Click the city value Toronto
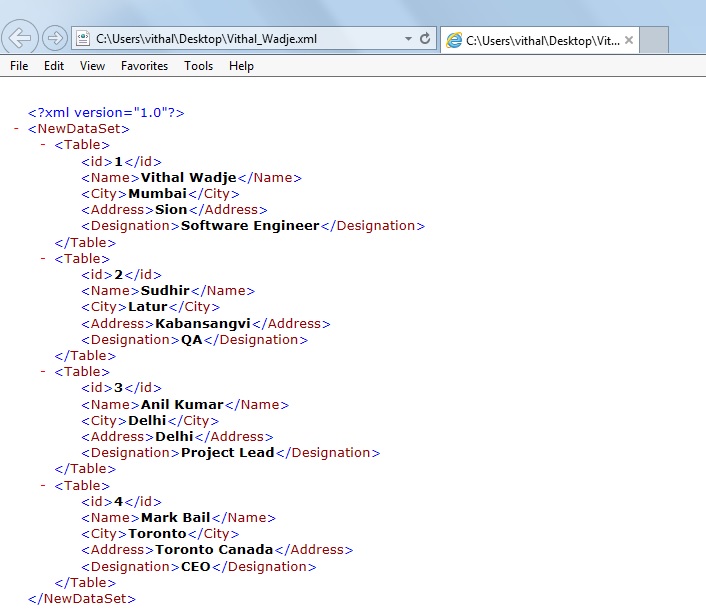Screen dimensions: 706x613 click(157, 534)
